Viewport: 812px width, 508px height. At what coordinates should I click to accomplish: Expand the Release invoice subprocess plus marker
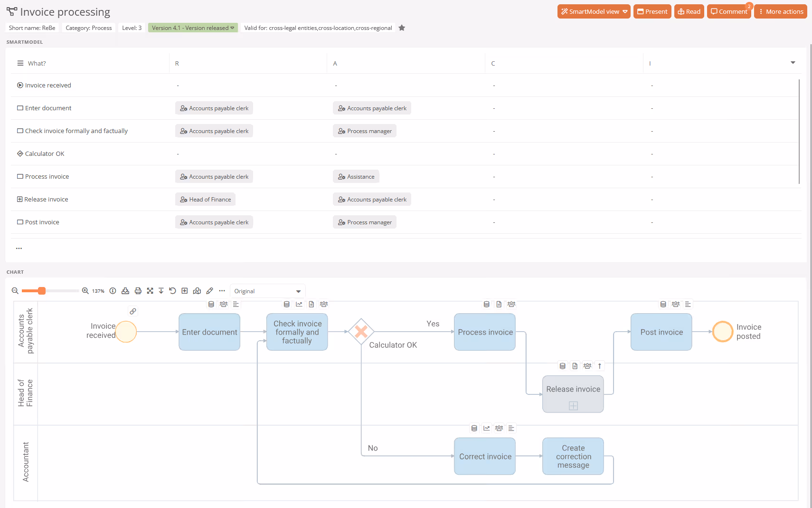click(x=573, y=406)
